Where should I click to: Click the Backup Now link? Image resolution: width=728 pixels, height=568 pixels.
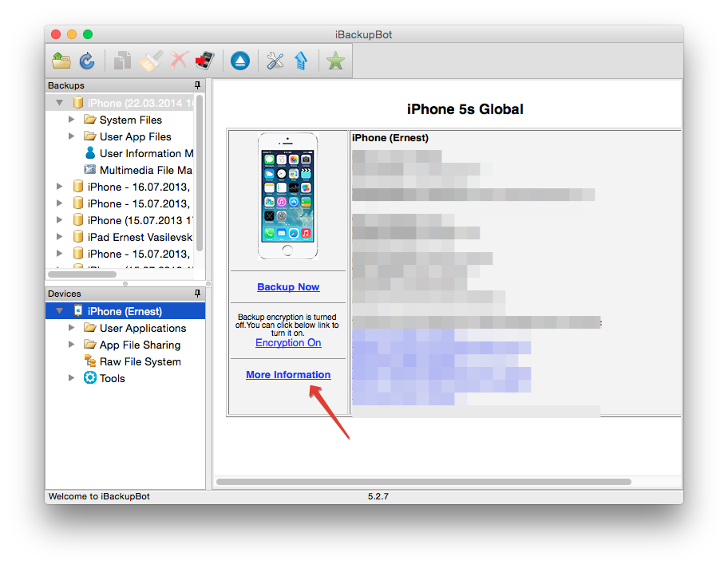tap(288, 286)
